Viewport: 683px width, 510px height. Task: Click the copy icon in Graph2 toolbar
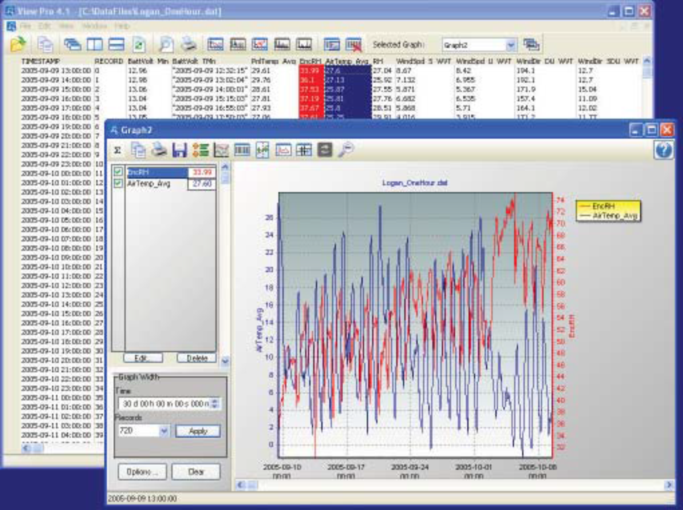pos(138,150)
